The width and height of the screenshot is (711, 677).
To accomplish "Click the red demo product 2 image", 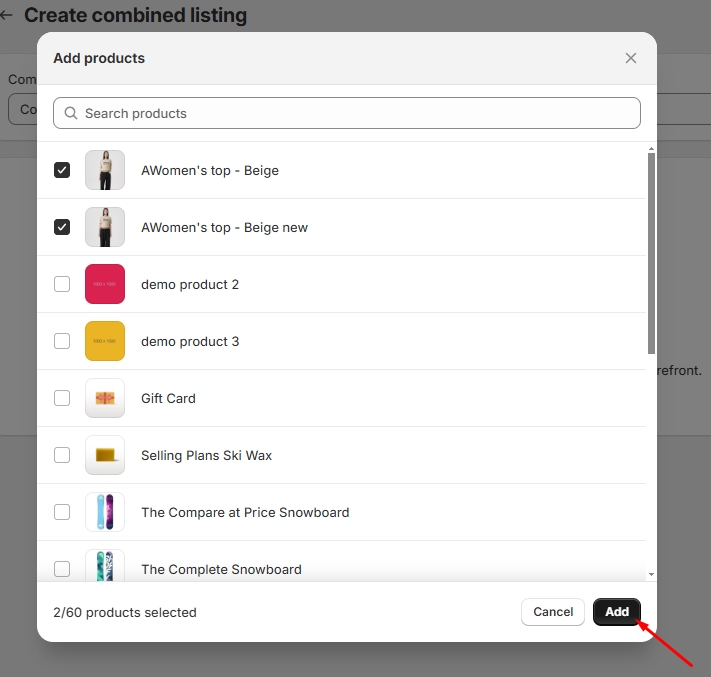I will pyautogui.click(x=105, y=284).
